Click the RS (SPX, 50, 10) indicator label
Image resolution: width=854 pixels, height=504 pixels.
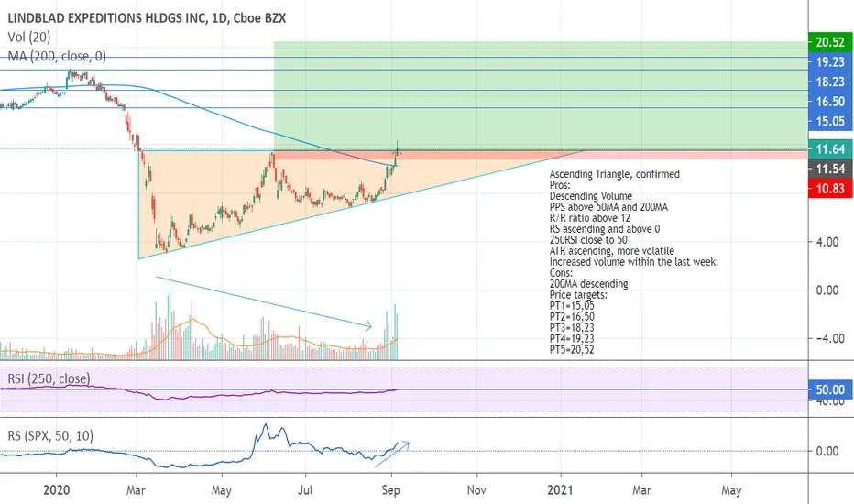point(50,435)
